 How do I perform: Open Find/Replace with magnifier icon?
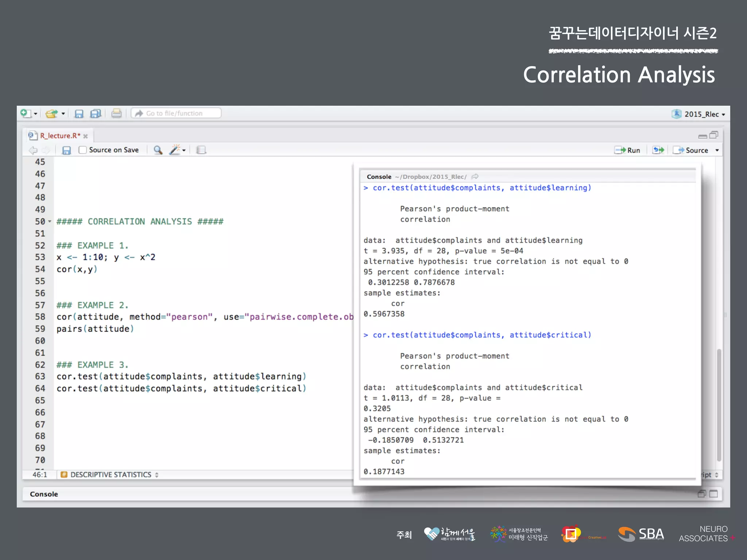[x=158, y=150]
